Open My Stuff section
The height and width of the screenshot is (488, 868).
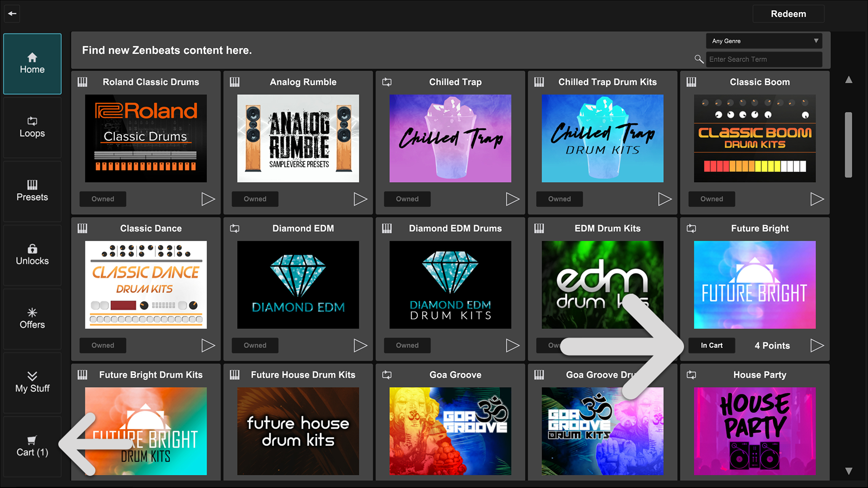(x=32, y=382)
